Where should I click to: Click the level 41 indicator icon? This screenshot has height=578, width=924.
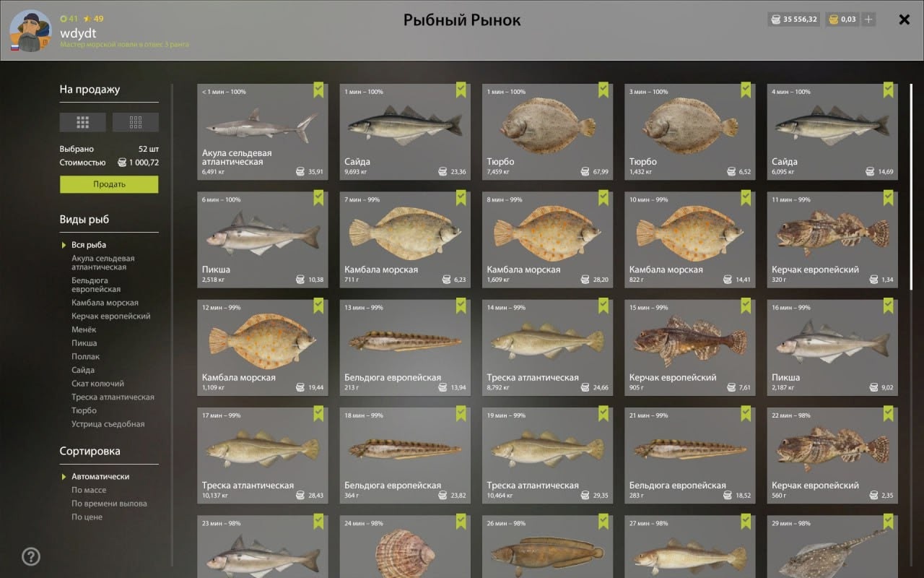(x=64, y=18)
